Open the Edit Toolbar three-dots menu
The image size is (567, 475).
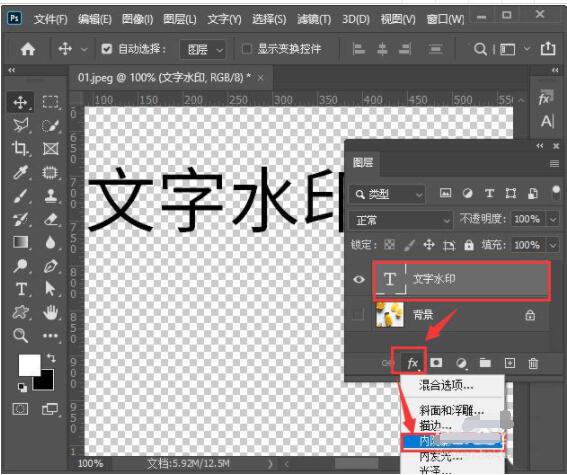click(50, 335)
